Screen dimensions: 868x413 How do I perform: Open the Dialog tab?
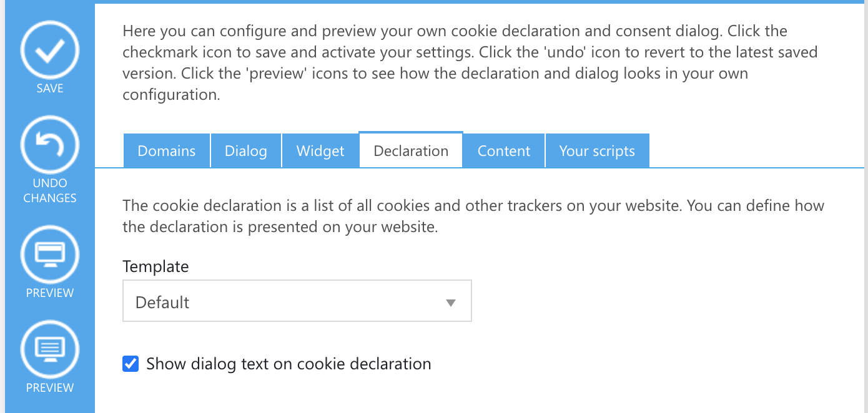(246, 151)
